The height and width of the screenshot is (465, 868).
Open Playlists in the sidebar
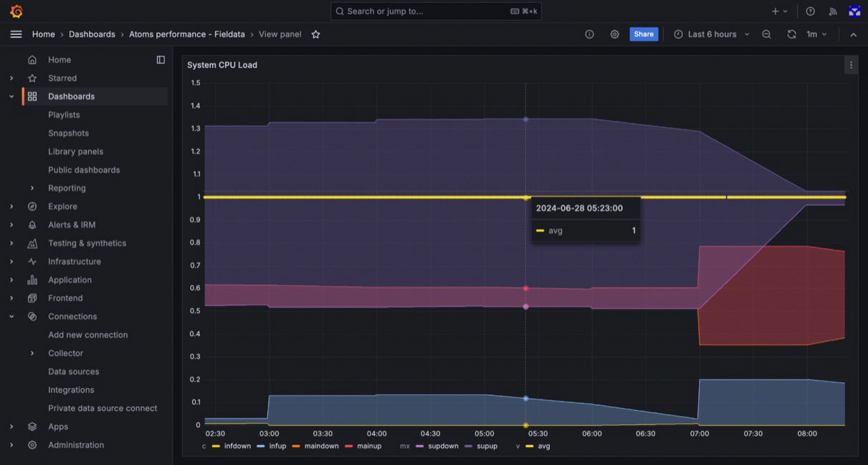point(64,115)
